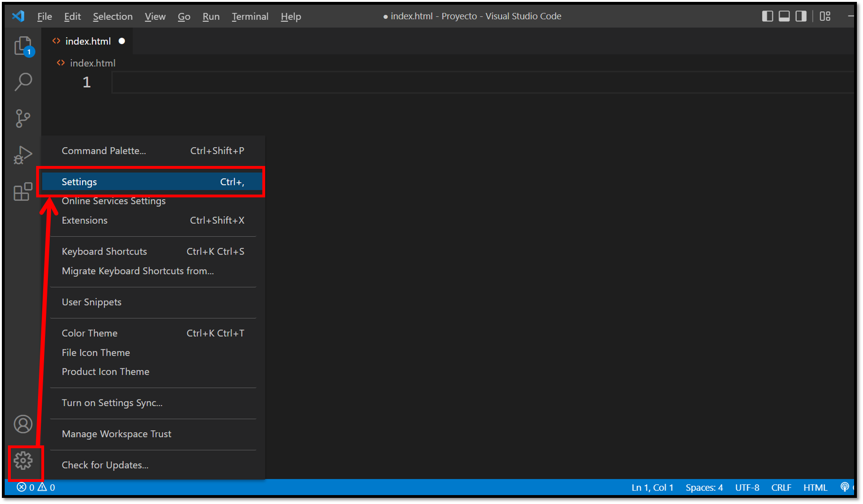
Task: Click Turn on Settings Sync...
Action: click(153, 403)
